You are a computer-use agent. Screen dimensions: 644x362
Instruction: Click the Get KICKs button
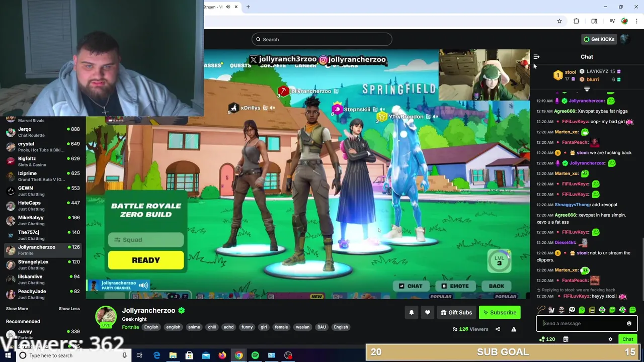coord(598,39)
